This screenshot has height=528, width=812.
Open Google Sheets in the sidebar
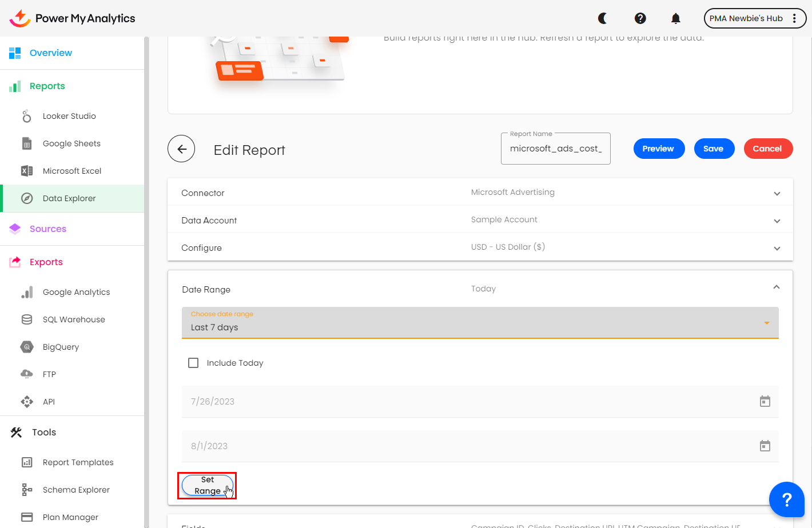(71, 143)
